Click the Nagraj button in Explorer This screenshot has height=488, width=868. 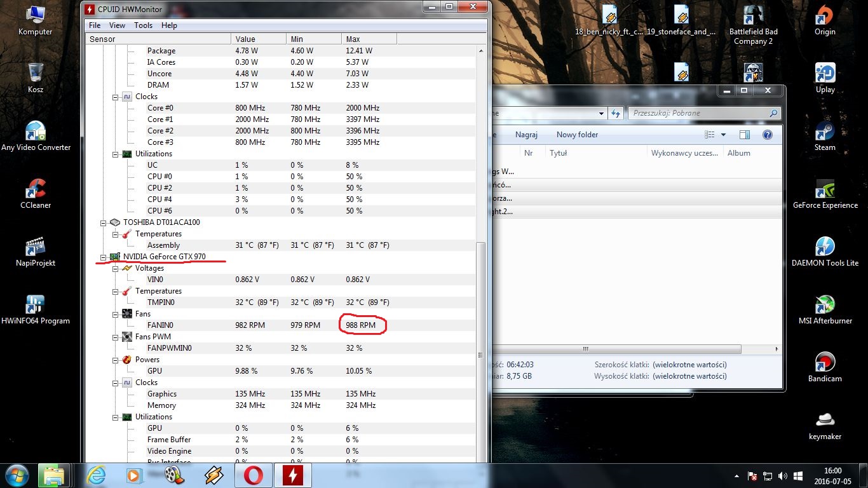click(x=526, y=135)
